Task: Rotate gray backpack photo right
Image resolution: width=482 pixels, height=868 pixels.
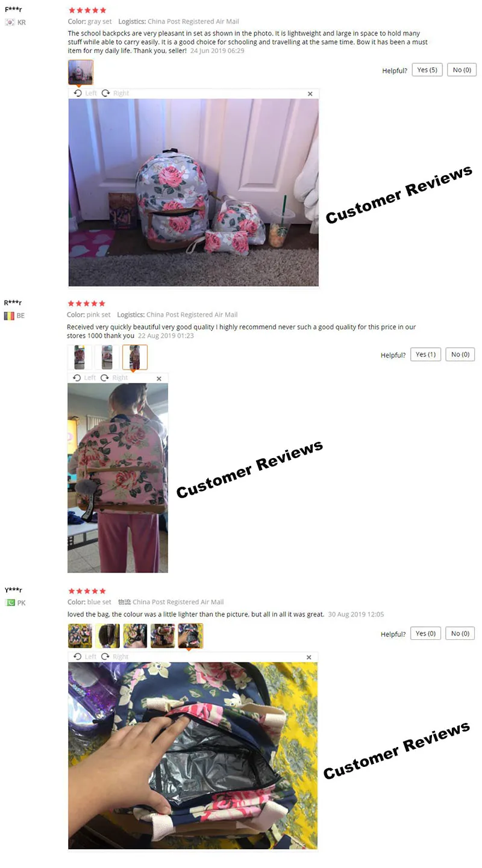Action: coord(115,93)
